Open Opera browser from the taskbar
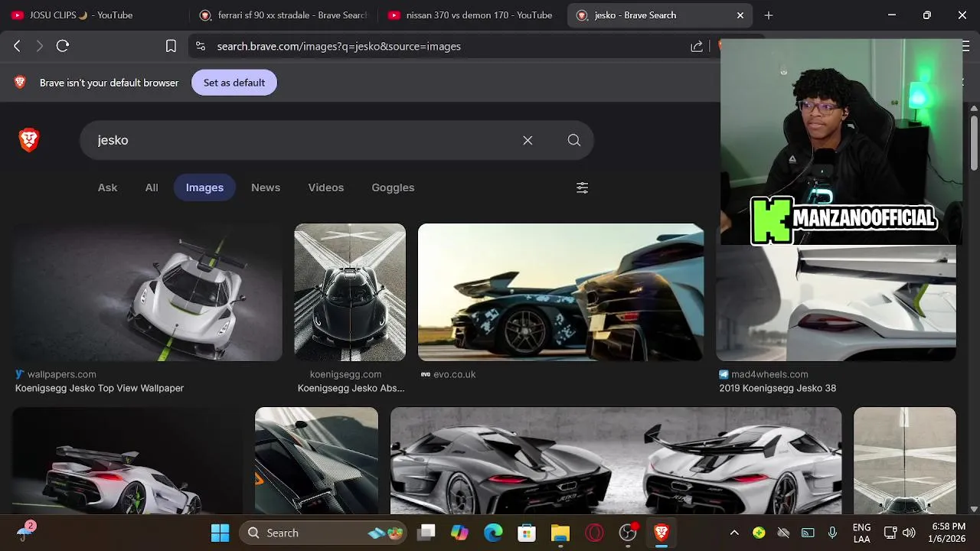Screen dimensions: 980x551 coord(594,533)
